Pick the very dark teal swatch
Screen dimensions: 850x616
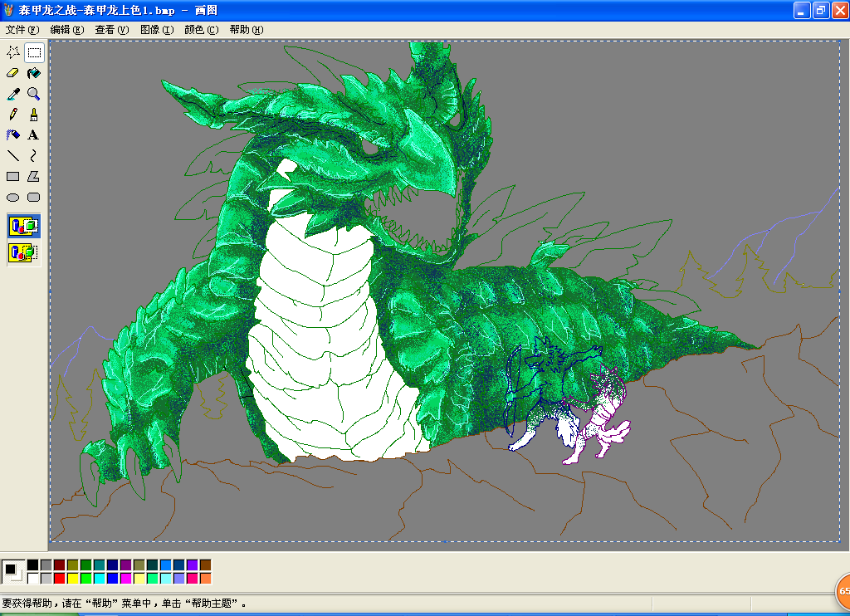click(x=153, y=565)
